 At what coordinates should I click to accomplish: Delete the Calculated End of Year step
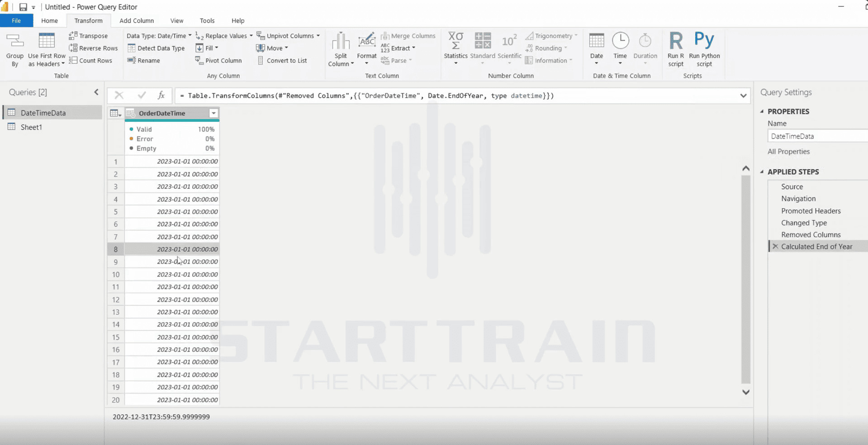pos(775,247)
